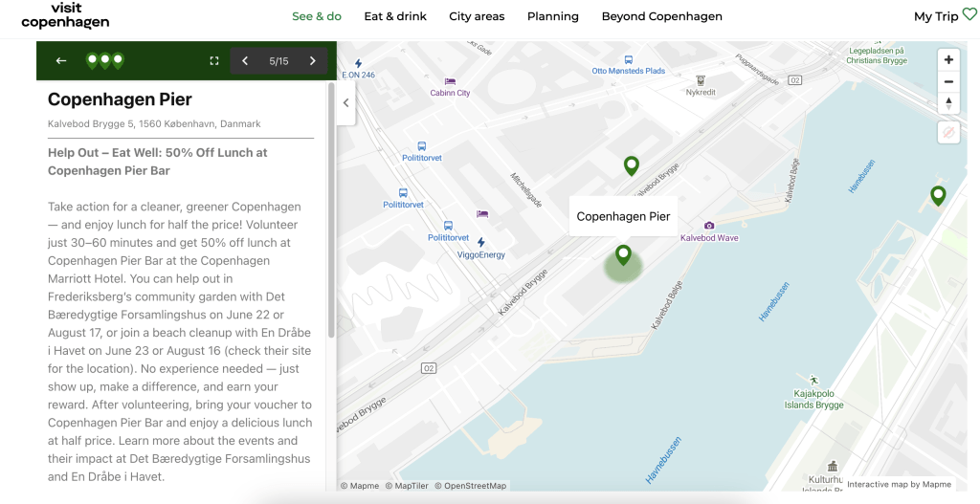
Task: Collapse the side panel with chevron
Action: [x=345, y=103]
